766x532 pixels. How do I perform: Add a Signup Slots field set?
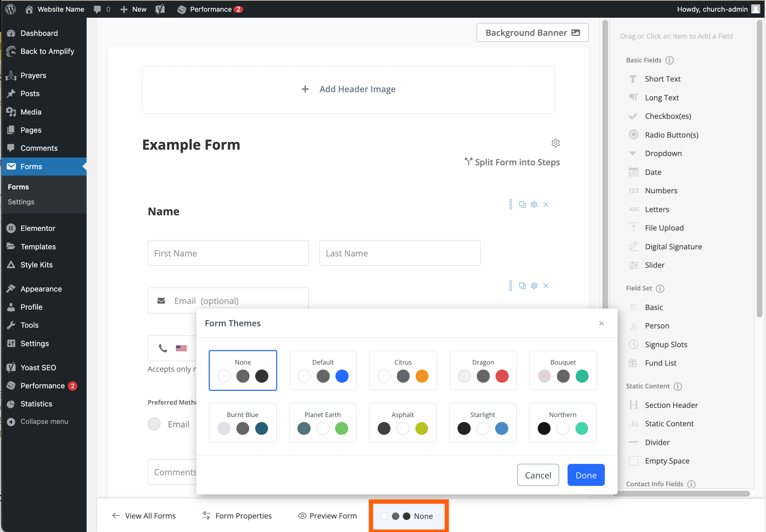(666, 344)
